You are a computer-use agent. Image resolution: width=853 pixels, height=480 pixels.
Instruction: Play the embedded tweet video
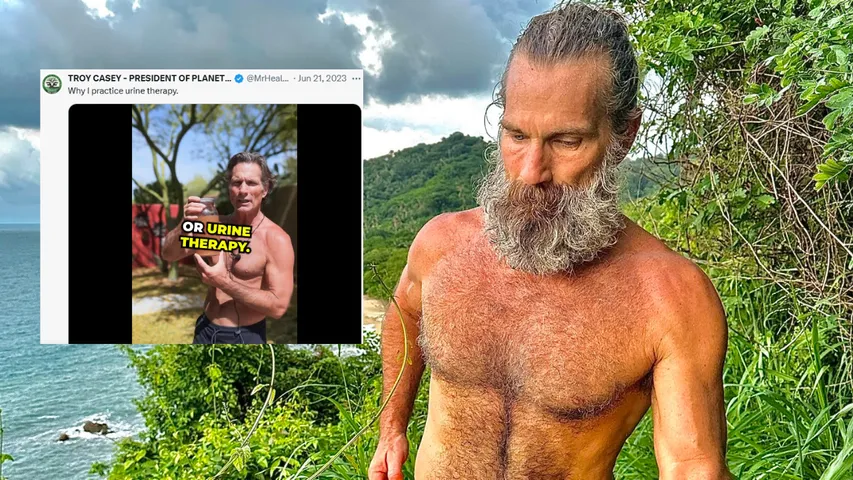[214, 224]
